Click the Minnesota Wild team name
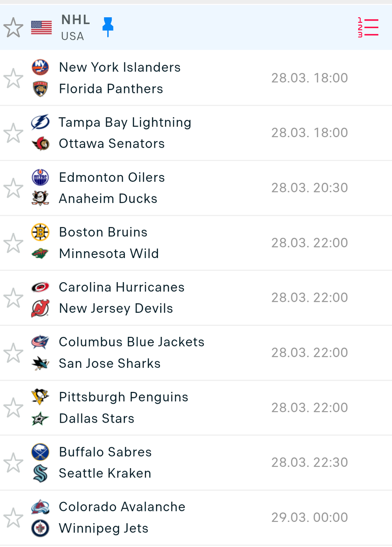 [x=109, y=253]
